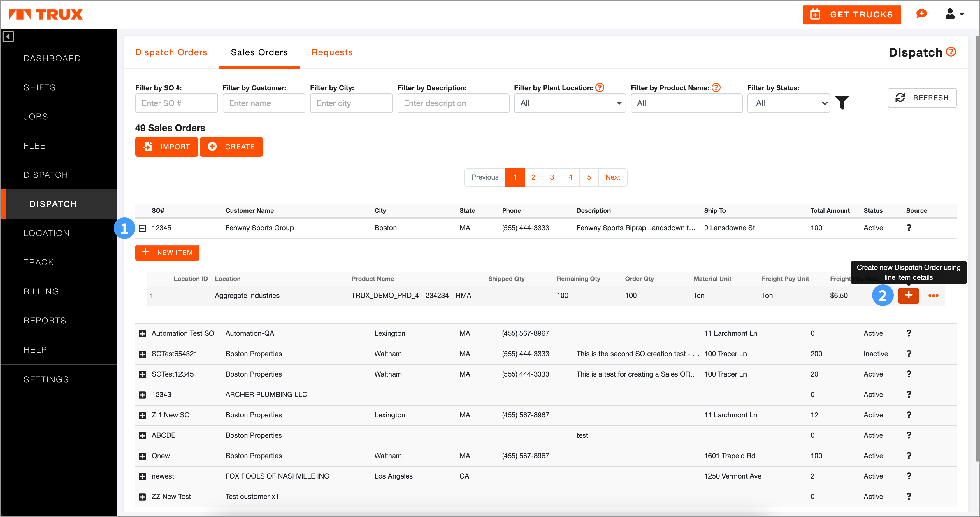This screenshot has width=980, height=517.
Task: Click source question mark for SO 12345
Action: pos(909,228)
